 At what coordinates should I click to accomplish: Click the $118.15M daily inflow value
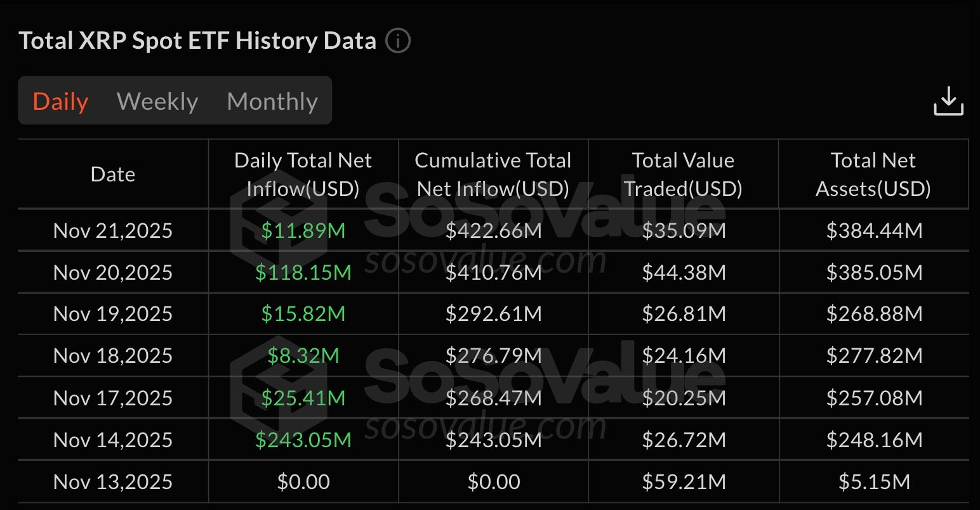tap(303, 272)
